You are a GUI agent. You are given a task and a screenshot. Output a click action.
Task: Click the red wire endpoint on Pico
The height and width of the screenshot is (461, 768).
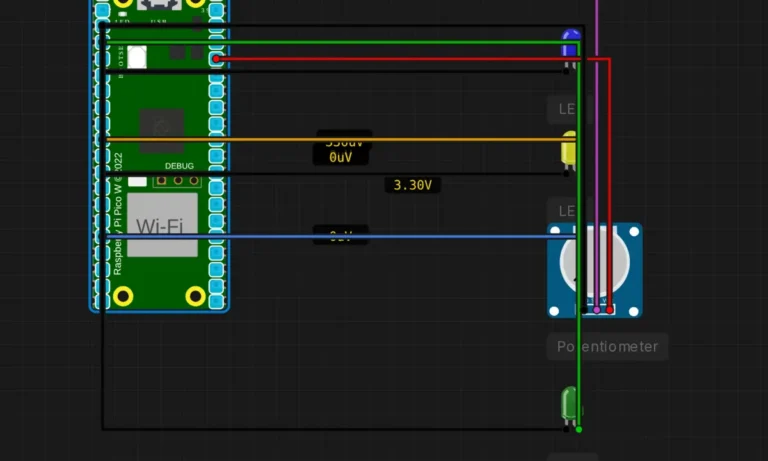(x=216, y=59)
